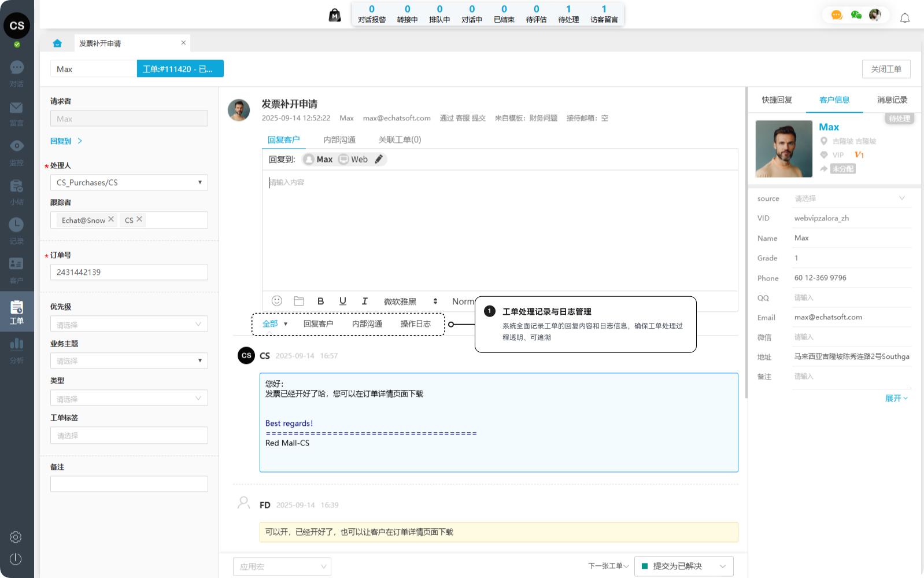Image resolution: width=924 pixels, height=578 pixels.
Task: Toggle underline formatting in the editor
Action: point(343,301)
